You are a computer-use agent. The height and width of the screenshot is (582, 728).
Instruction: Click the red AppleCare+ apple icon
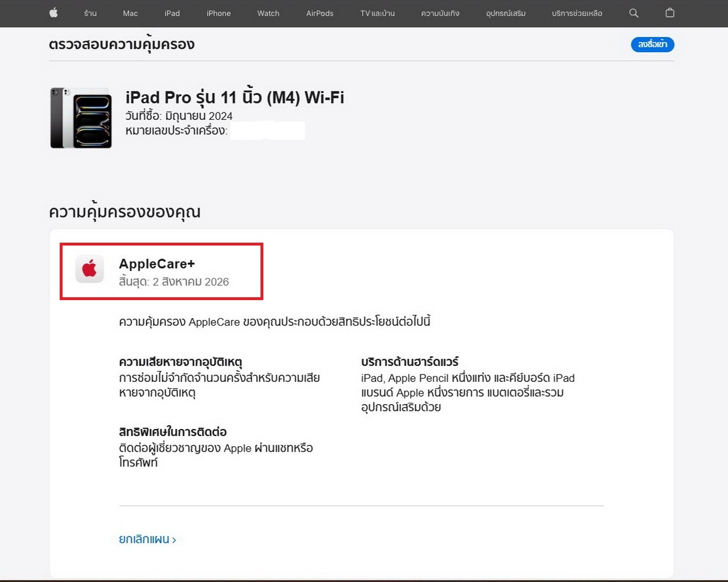89,268
